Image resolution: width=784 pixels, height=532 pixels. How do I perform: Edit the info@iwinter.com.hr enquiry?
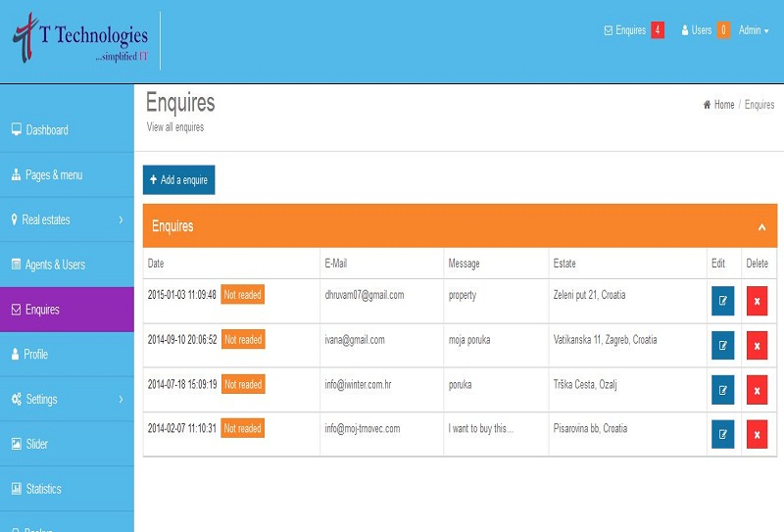click(723, 390)
